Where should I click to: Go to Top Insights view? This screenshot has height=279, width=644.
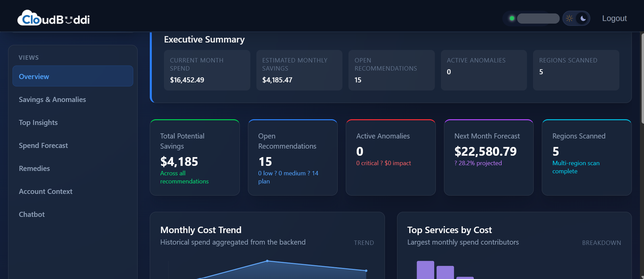coord(73,122)
